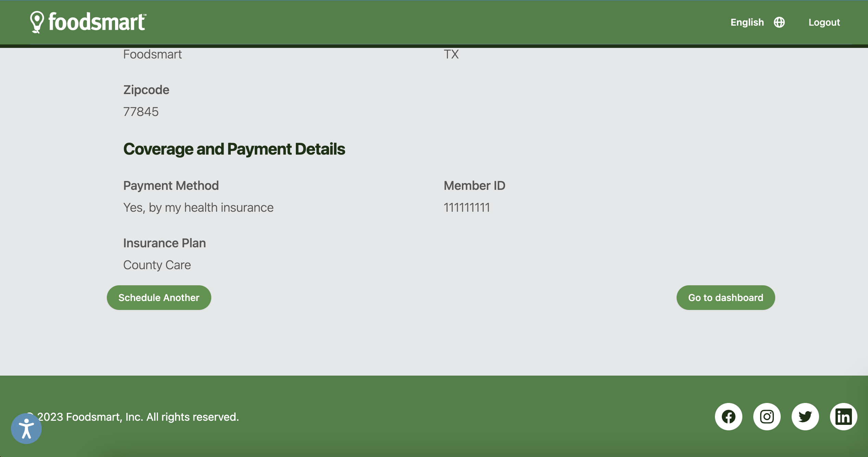The height and width of the screenshot is (457, 868).
Task: Open the Instagram icon link
Action: (767, 417)
